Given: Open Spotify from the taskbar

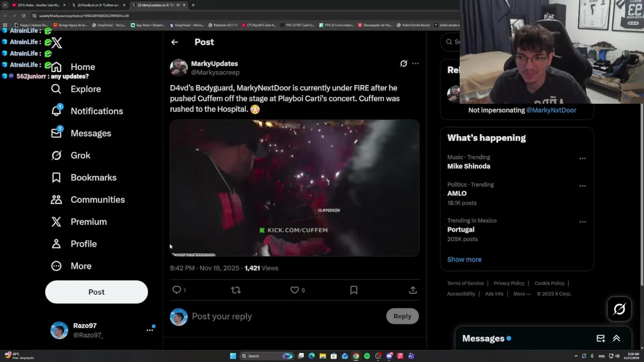Looking at the screenshot, I should click(x=367, y=356).
